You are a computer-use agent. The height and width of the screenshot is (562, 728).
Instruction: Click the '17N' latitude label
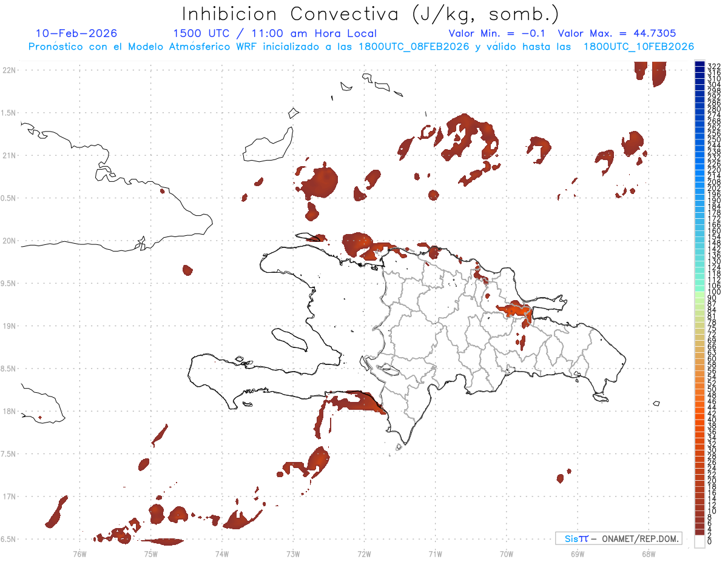click(9, 497)
